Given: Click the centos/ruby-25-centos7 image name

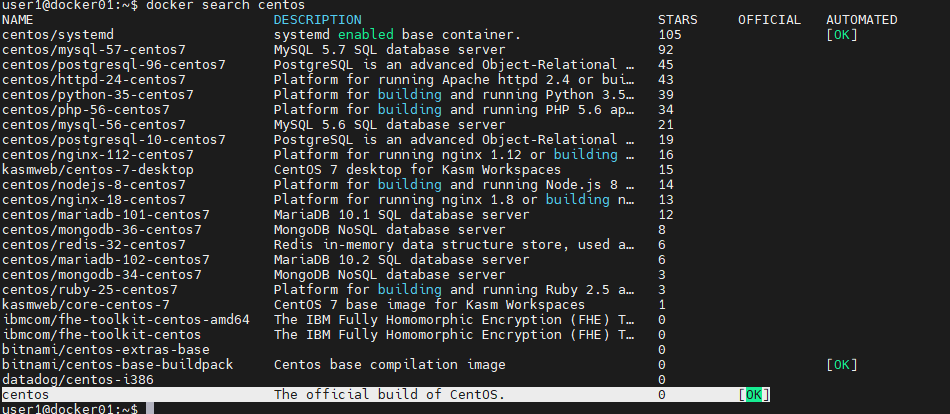Looking at the screenshot, I should [90, 290].
